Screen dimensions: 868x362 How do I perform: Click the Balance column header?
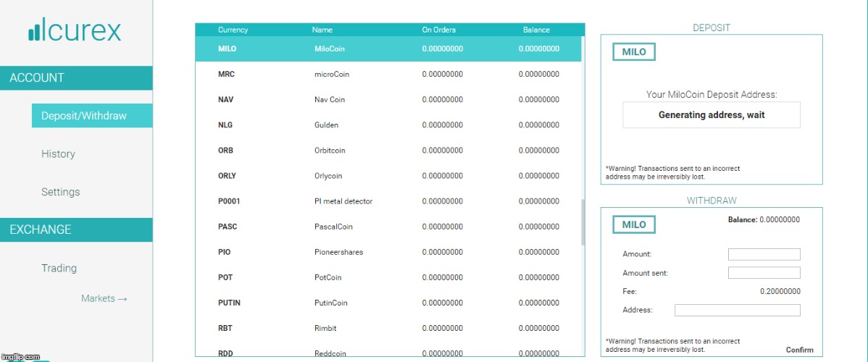coord(536,30)
